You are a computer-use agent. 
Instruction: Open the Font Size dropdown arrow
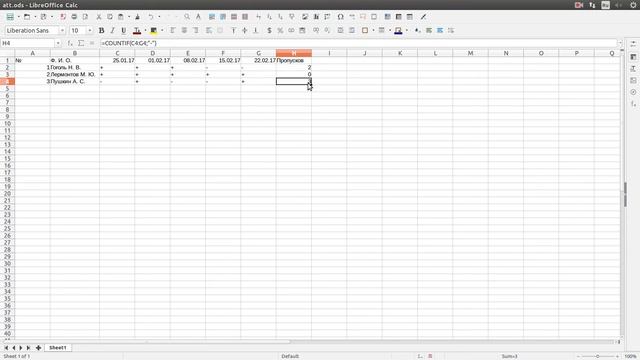90,31
